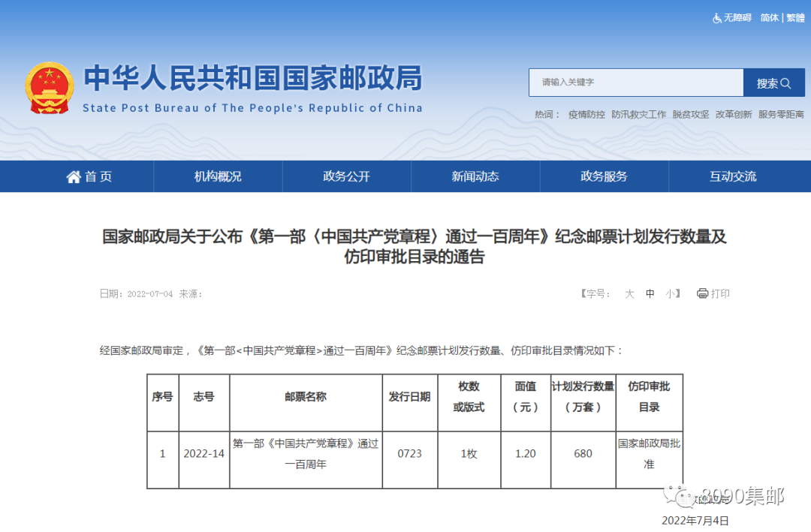Image resolution: width=811 pixels, height=532 pixels.
Task: Switch to 繁體 traditional Chinese
Action: (x=795, y=18)
